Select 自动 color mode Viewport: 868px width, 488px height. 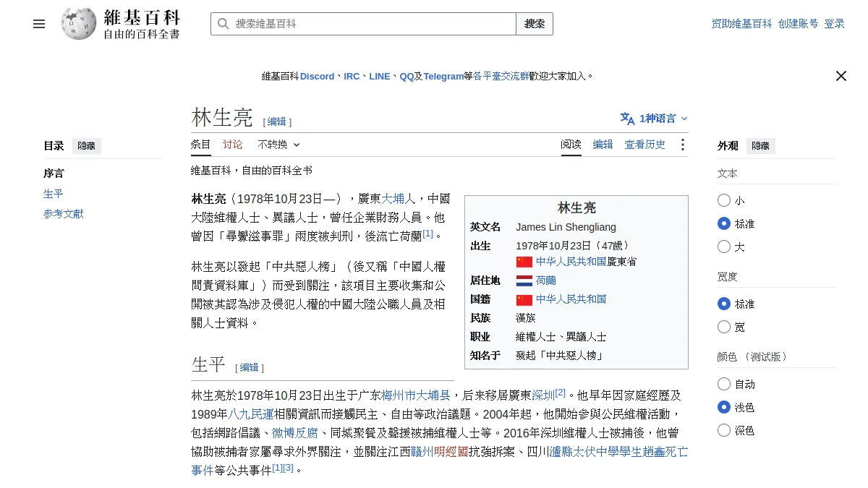tap(724, 384)
